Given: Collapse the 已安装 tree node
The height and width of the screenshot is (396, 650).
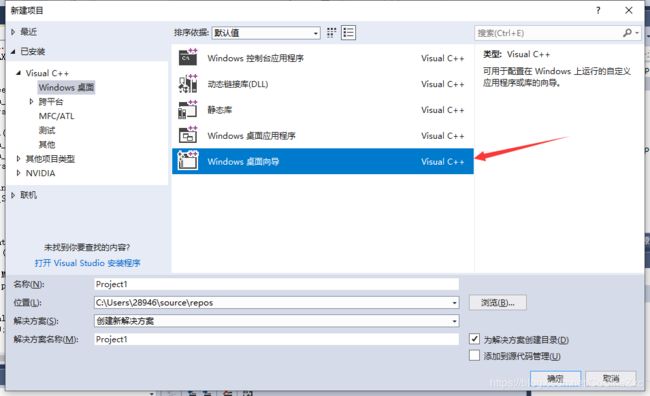Looking at the screenshot, I should pyautogui.click(x=13, y=51).
